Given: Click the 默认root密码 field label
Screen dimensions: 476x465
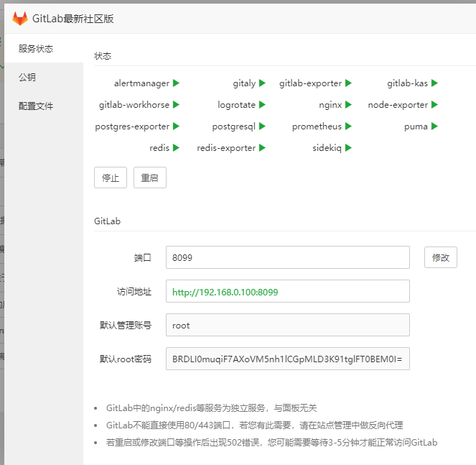Looking at the screenshot, I should (x=126, y=359).
